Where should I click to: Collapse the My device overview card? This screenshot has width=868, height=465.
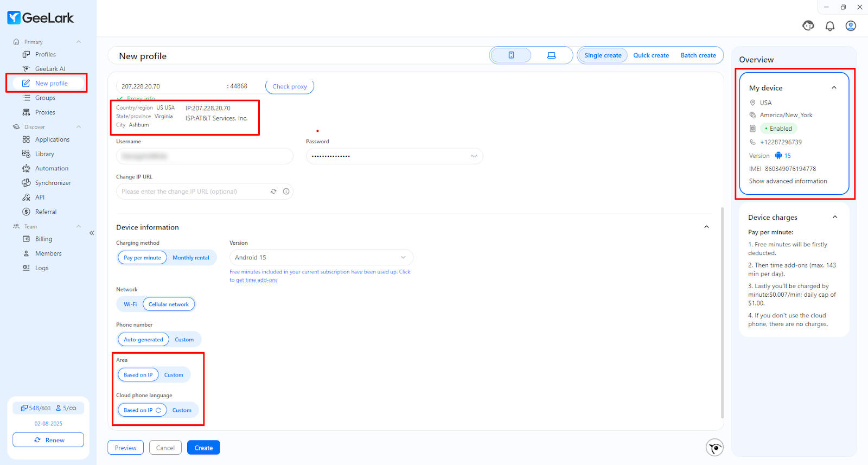(x=834, y=88)
